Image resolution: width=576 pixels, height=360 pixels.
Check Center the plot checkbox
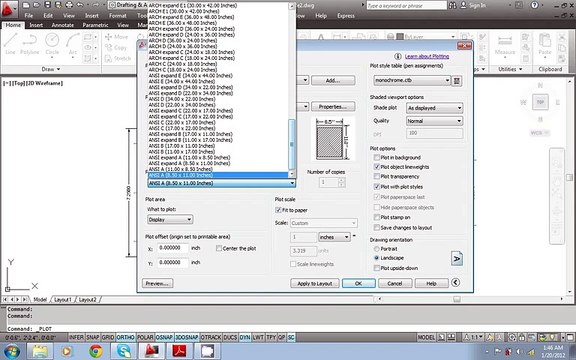[x=219, y=248]
